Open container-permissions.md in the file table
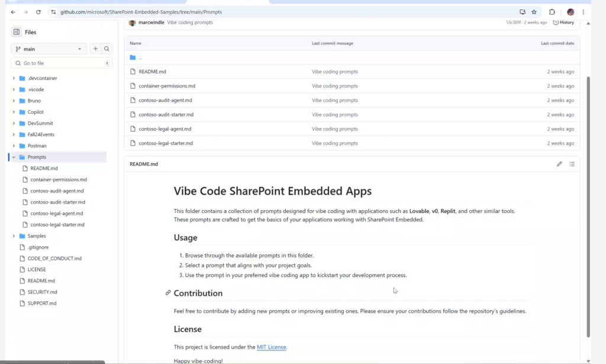 167,86
